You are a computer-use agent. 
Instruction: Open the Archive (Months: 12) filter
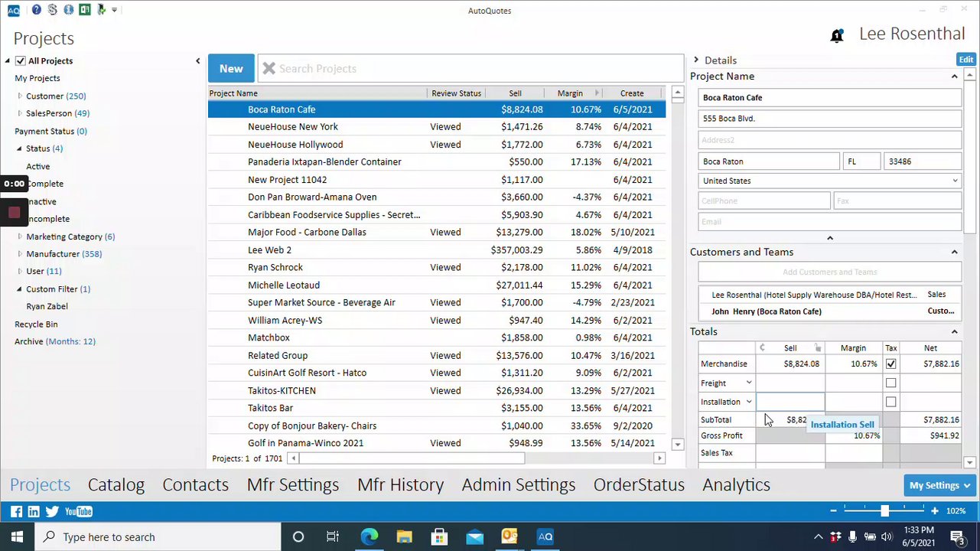click(55, 342)
